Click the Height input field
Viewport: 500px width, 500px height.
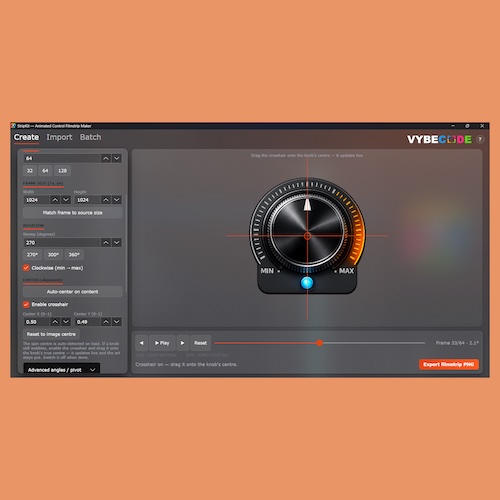(x=87, y=200)
